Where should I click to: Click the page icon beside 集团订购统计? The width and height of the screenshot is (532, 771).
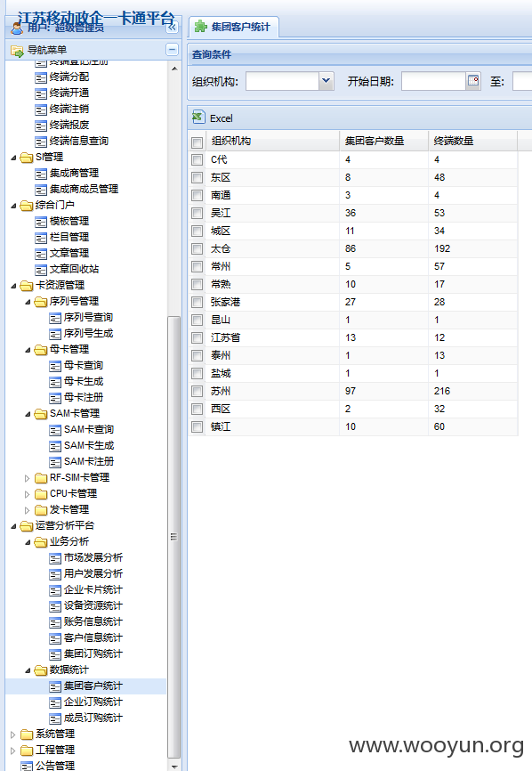tap(55, 654)
